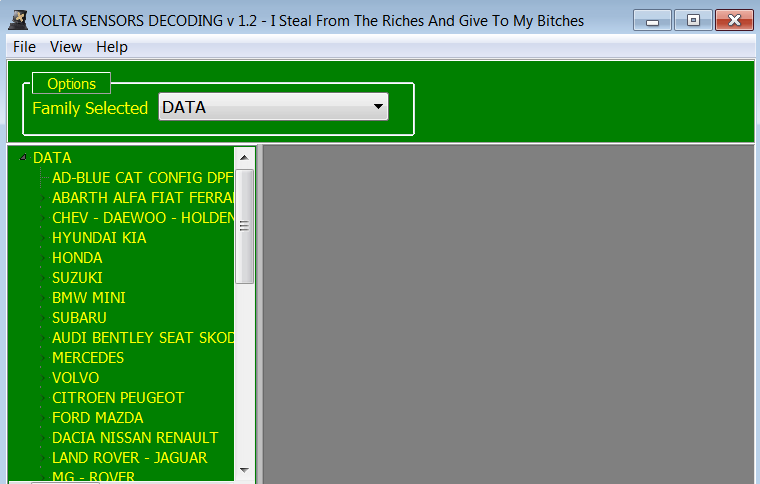Select AUDI BENTLEY SEAT tree item
760x484 pixels.
click(x=142, y=338)
